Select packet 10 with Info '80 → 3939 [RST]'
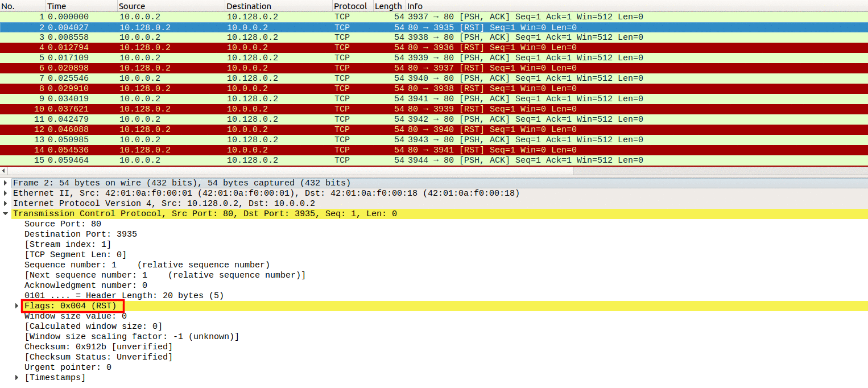 coord(434,109)
